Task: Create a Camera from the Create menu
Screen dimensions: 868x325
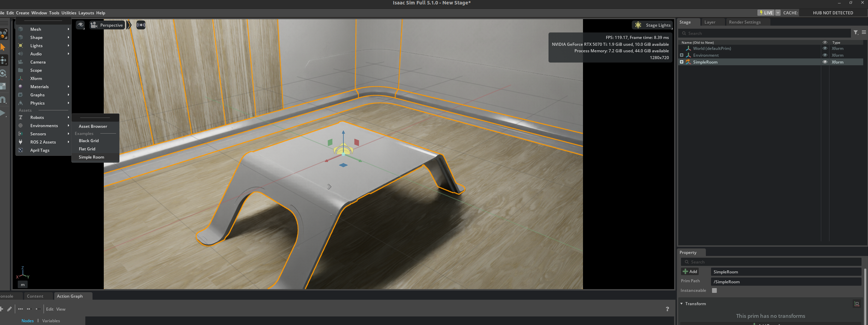Action: [44, 62]
